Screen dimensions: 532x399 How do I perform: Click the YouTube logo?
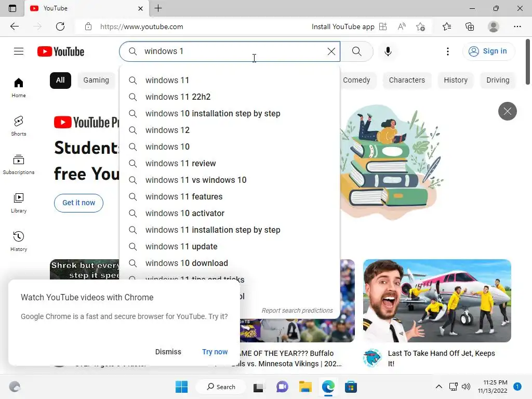coord(61,51)
